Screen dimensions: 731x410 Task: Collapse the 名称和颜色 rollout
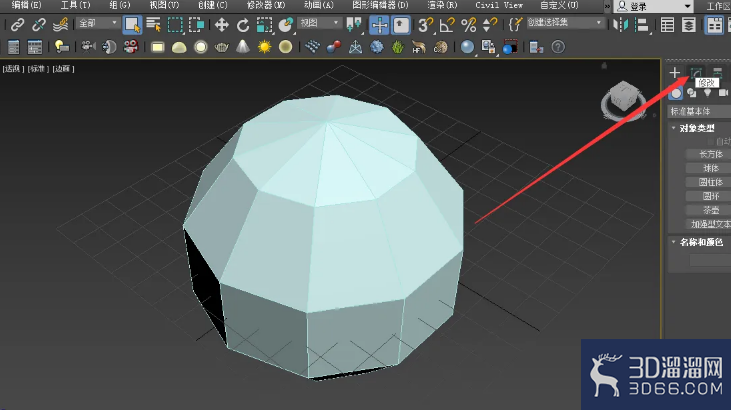click(673, 242)
